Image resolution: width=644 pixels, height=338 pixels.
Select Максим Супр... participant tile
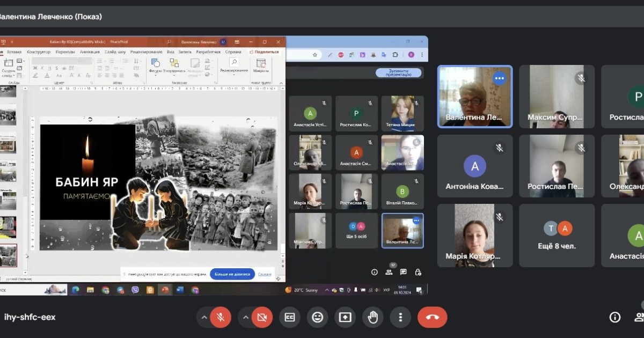click(557, 96)
